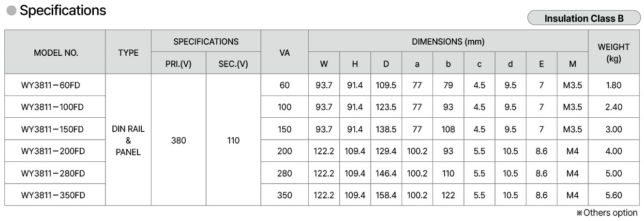Select the 158.4 dimension cell

coord(386,195)
